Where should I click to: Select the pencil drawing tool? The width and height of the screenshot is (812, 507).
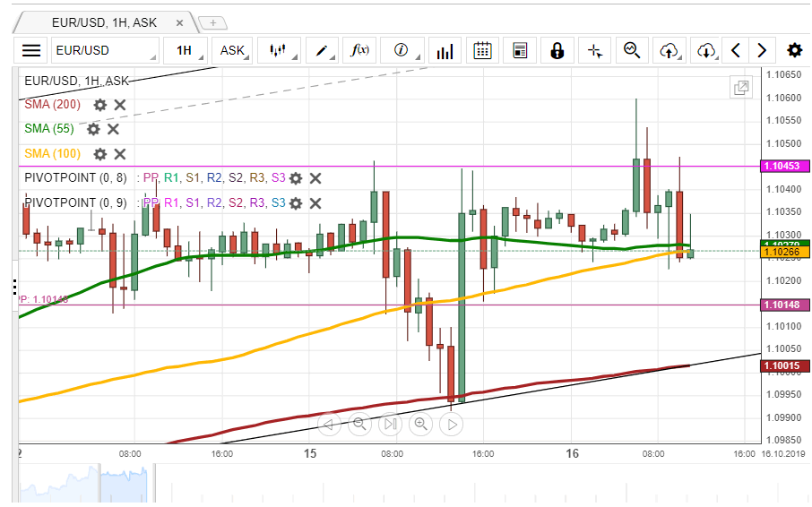(x=323, y=51)
